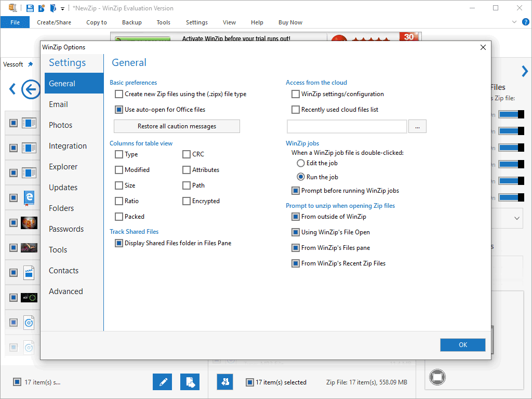532x399 pixels.
Task: Select the Advanced settings category
Action: [74, 291]
